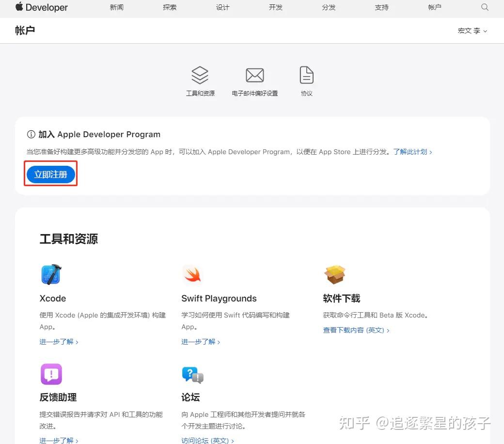The height and width of the screenshot is (444, 504).
Task: Click the info icon beside Apple Developer Program
Action: pos(31,134)
